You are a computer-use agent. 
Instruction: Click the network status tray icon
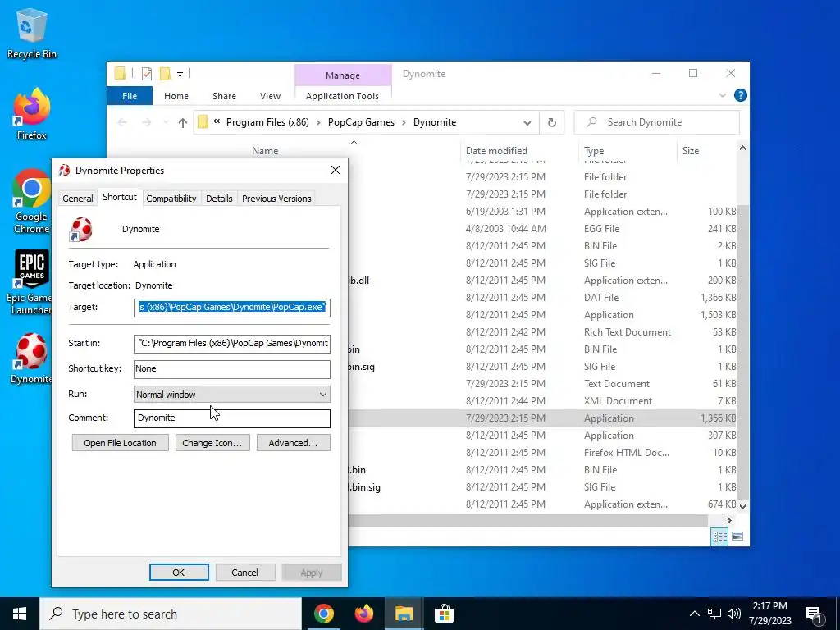click(x=714, y=614)
